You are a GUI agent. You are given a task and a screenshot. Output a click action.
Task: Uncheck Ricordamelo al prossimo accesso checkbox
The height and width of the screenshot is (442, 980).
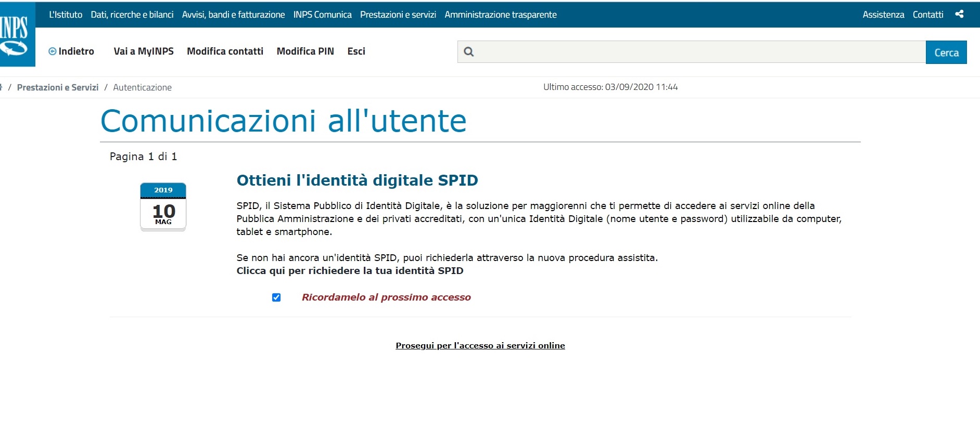click(x=276, y=297)
